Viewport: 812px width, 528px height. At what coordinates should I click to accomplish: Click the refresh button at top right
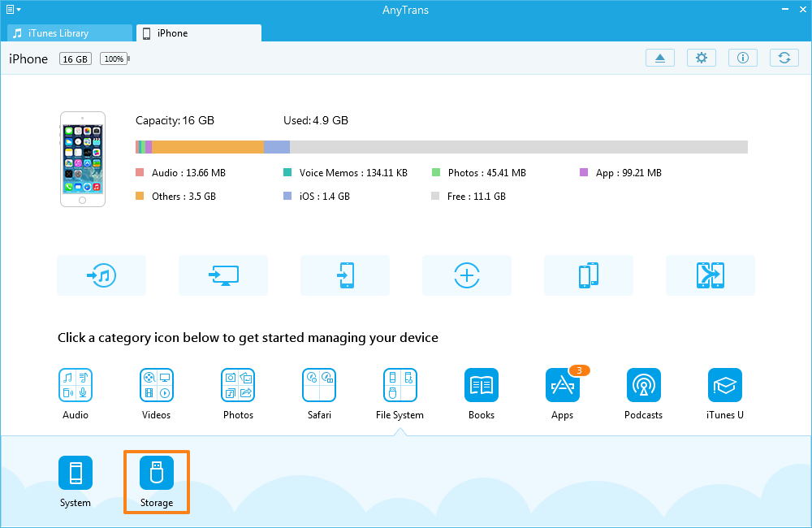(x=784, y=58)
